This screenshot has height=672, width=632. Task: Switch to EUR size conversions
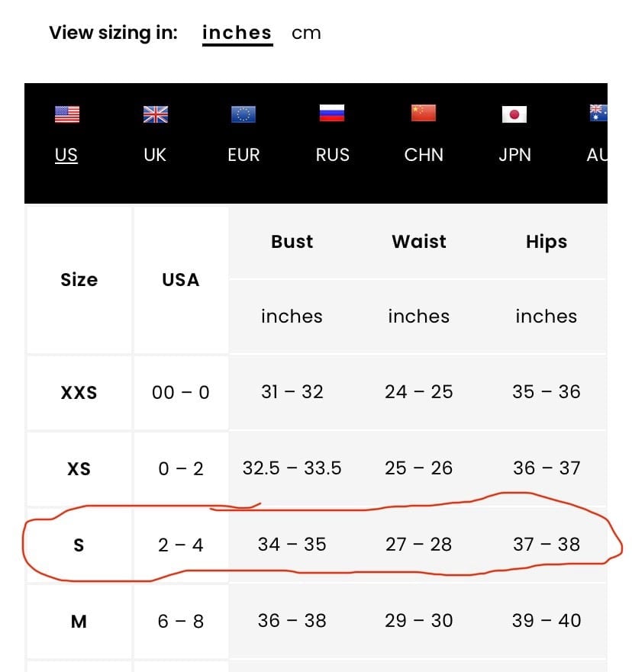pyautogui.click(x=243, y=155)
